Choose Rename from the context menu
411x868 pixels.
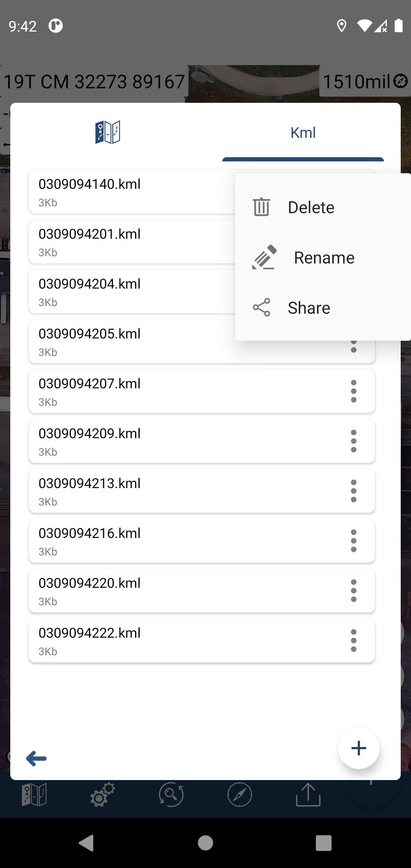[324, 258]
